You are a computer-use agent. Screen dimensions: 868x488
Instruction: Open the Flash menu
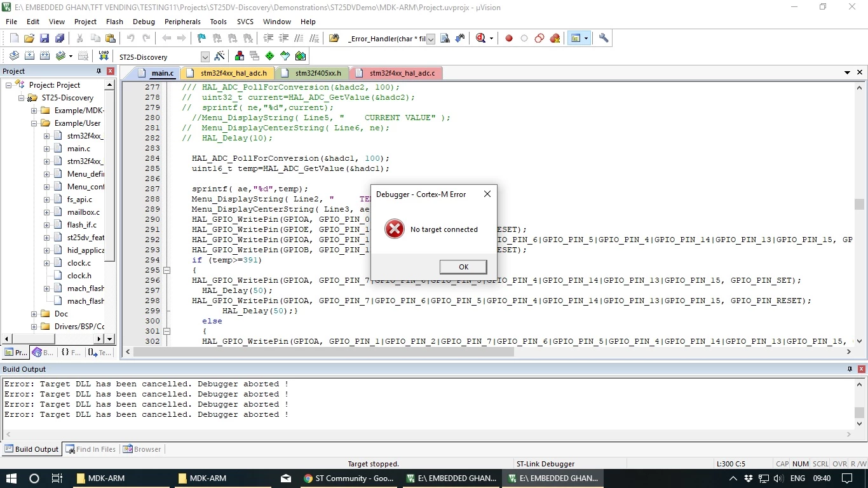(114, 22)
